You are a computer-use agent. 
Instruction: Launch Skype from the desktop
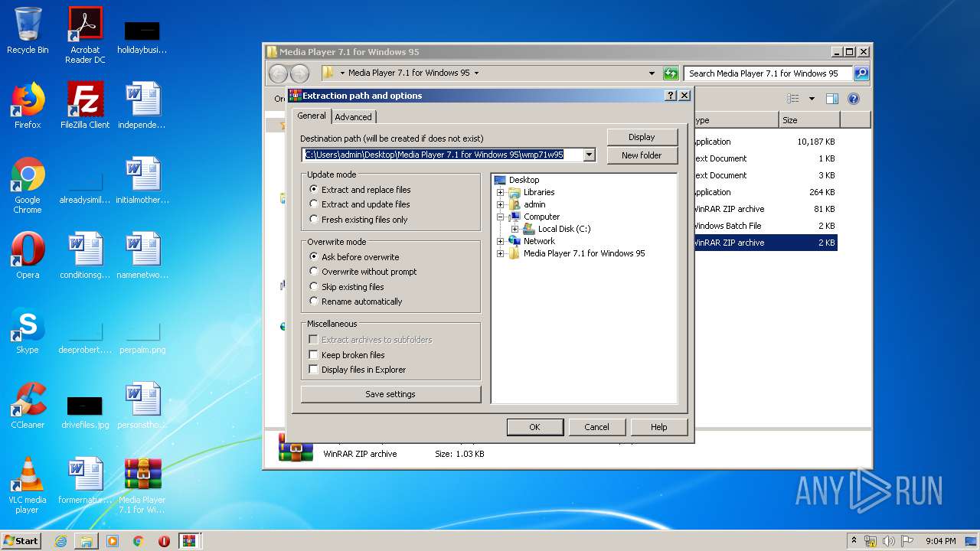coord(28,331)
